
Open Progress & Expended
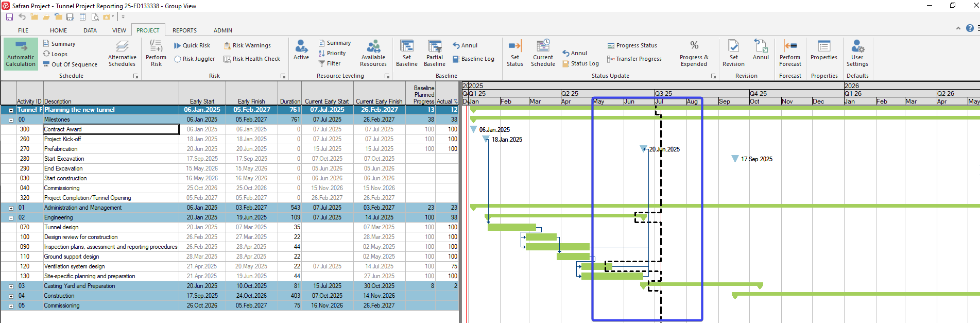[694, 54]
